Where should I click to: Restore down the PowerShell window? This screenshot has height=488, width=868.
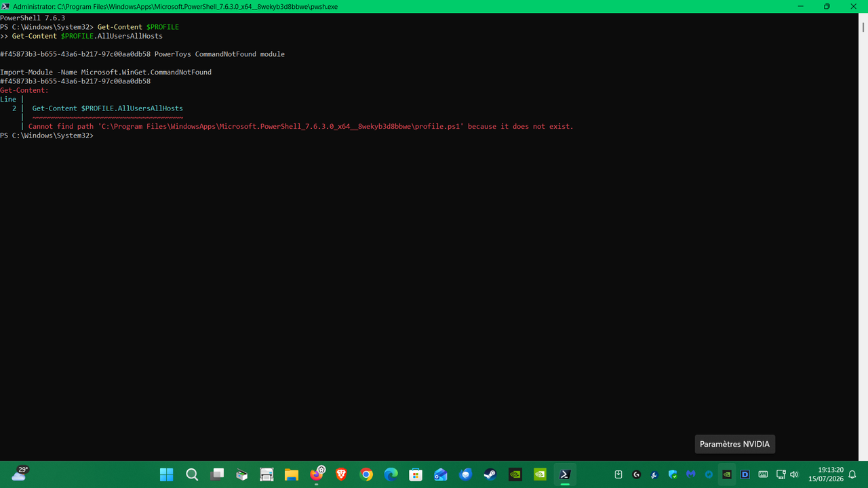(827, 6)
